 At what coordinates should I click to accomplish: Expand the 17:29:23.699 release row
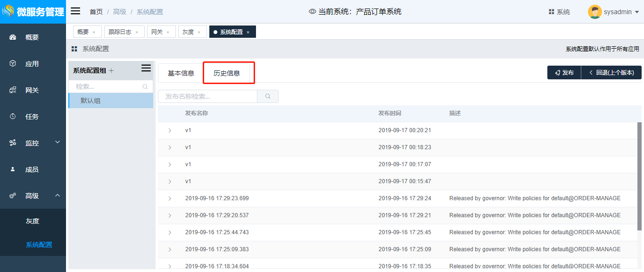[170, 198]
